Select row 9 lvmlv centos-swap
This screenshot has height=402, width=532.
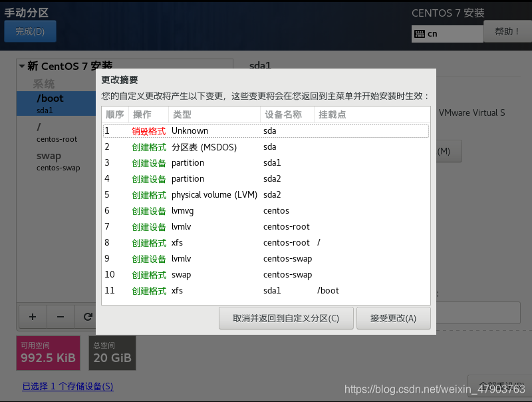coord(266,259)
